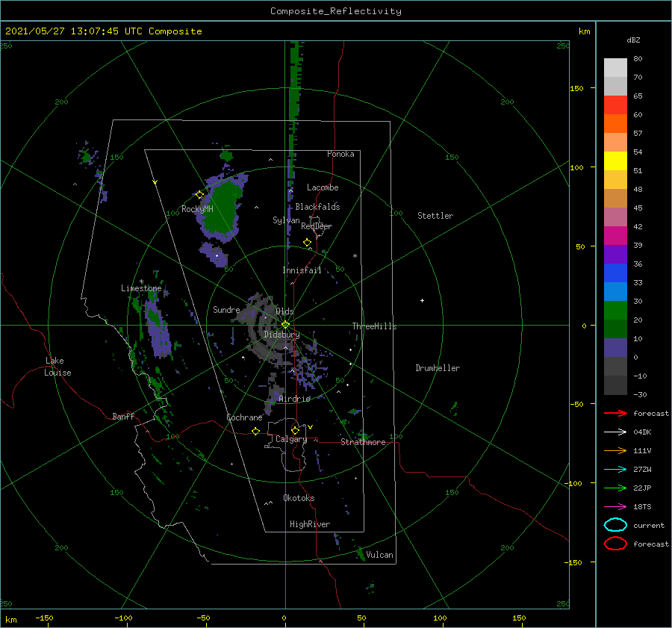Click the Limestone label
The width and height of the screenshot is (672, 628).
141,288
